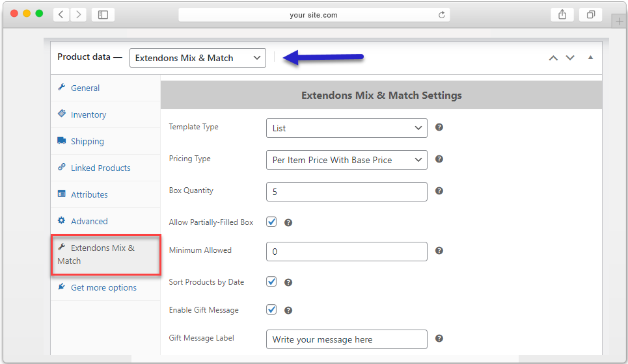
Task: Open the help tooltip for Template Type
Action: 439,127
